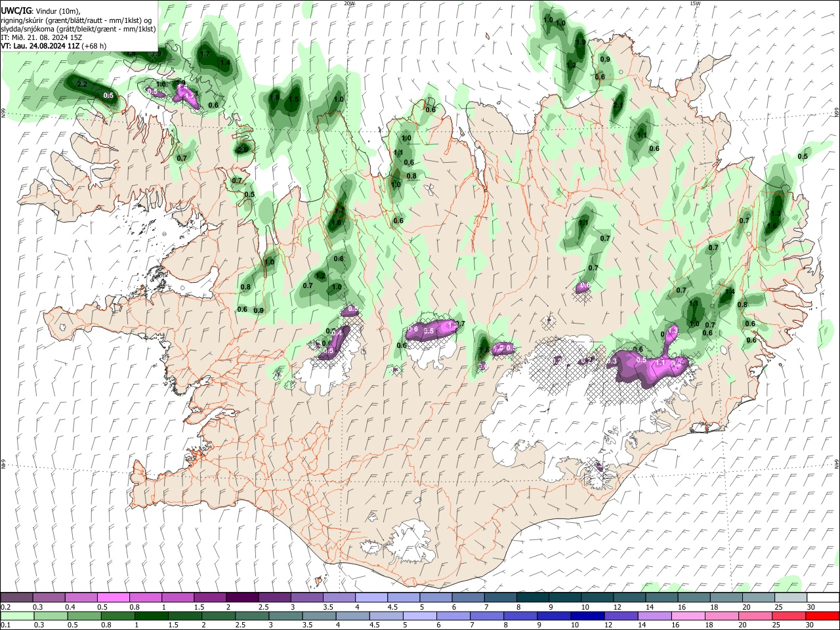Click the '4.5' label on the upper snow legend

[392, 607]
